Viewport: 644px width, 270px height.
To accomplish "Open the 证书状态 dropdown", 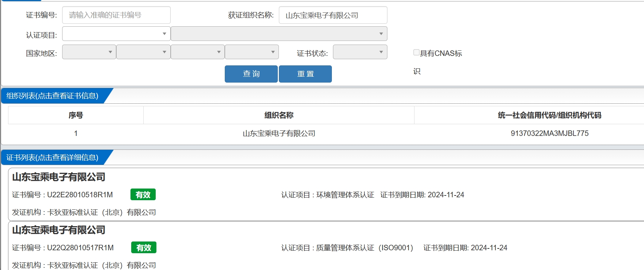I will pyautogui.click(x=360, y=52).
